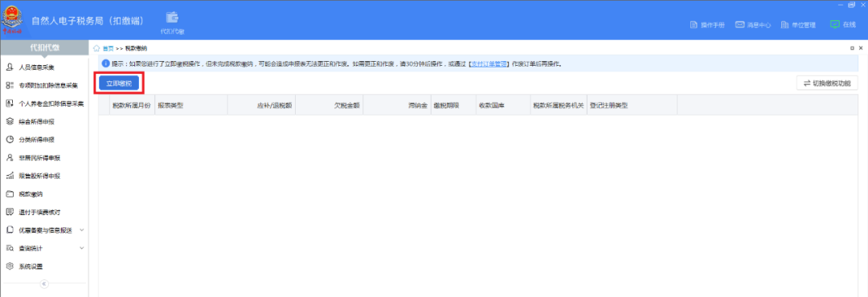Click the 税款所属月份 column header
This screenshot has height=297, width=868.
[131, 105]
